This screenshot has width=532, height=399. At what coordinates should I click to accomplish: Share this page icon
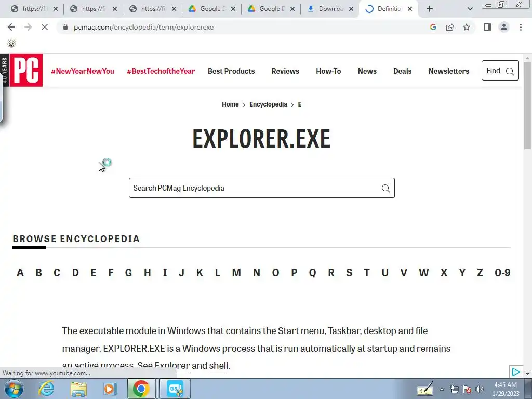[x=450, y=27]
